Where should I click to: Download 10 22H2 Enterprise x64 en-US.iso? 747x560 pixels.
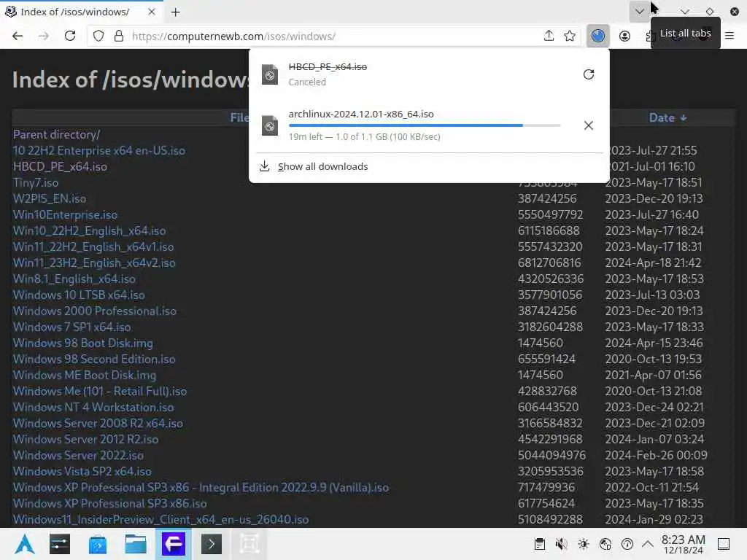click(x=99, y=150)
